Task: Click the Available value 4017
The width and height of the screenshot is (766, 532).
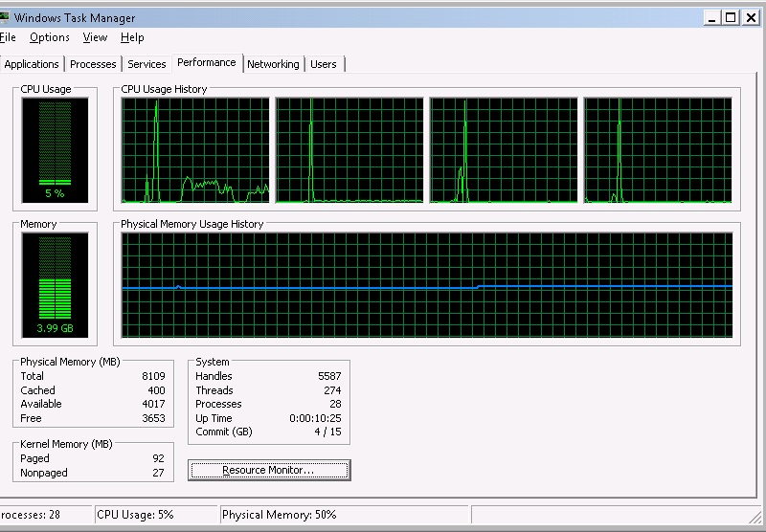Action: (x=153, y=404)
